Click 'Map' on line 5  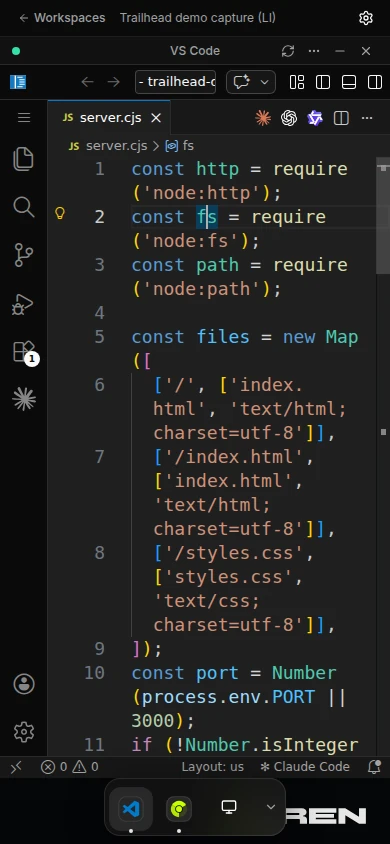[342, 337]
